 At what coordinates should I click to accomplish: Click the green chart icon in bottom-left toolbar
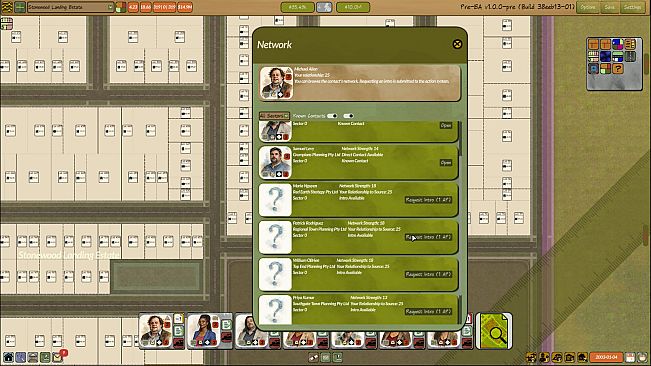point(45,357)
